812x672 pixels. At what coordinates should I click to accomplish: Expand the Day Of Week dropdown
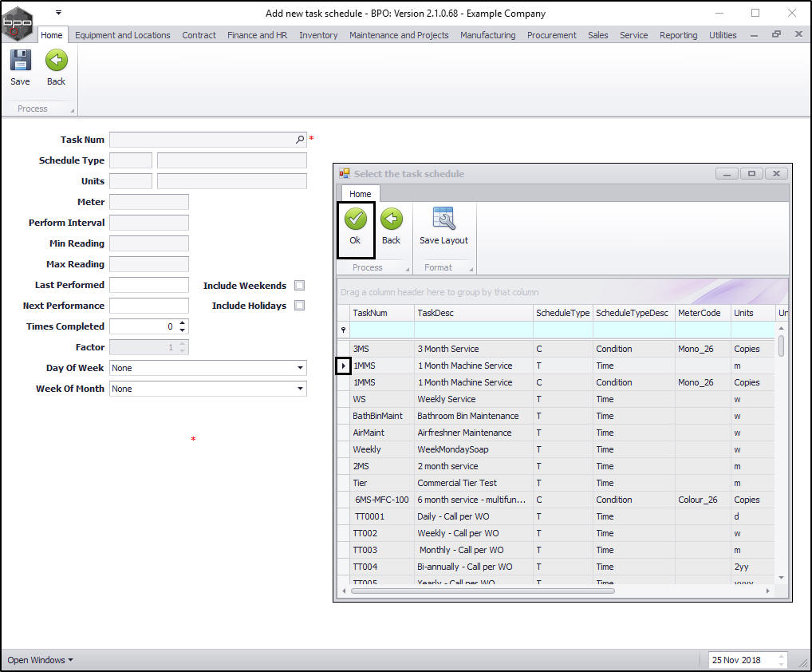point(300,368)
